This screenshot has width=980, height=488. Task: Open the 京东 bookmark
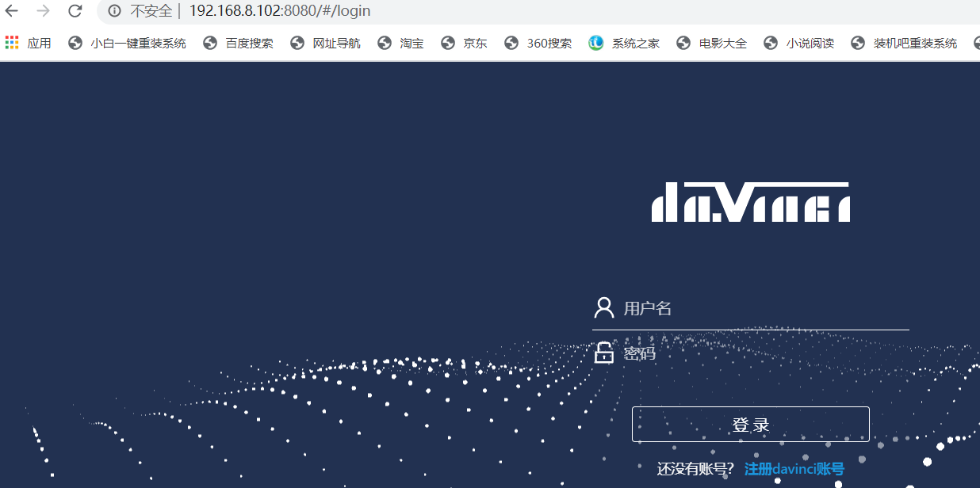pos(464,43)
